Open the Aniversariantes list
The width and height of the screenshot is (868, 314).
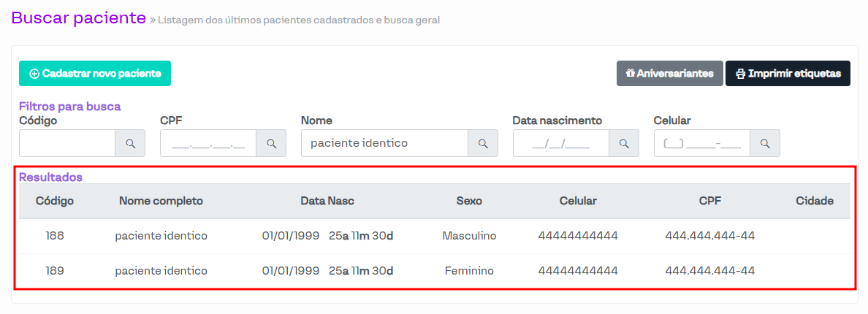(x=669, y=74)
